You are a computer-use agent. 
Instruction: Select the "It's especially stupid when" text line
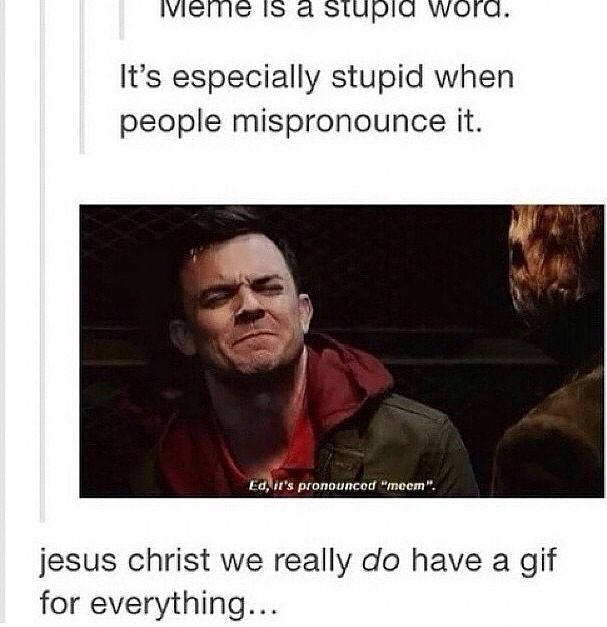(317, 80)
